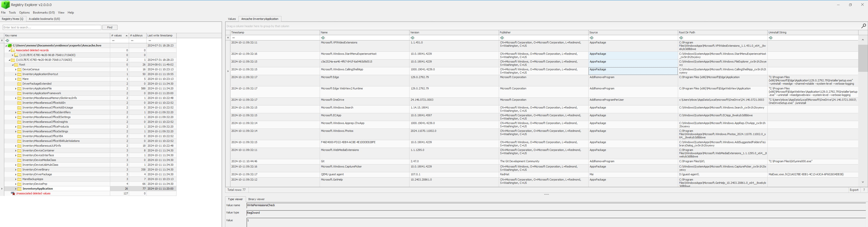The image size is (868, 227).
Task: Click the Name column filter condition icon
Action: [323, 38]
